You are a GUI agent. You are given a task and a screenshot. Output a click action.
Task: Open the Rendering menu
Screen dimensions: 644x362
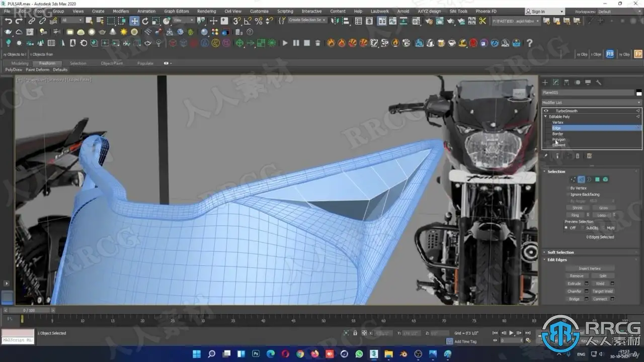(x=206, y=11)
